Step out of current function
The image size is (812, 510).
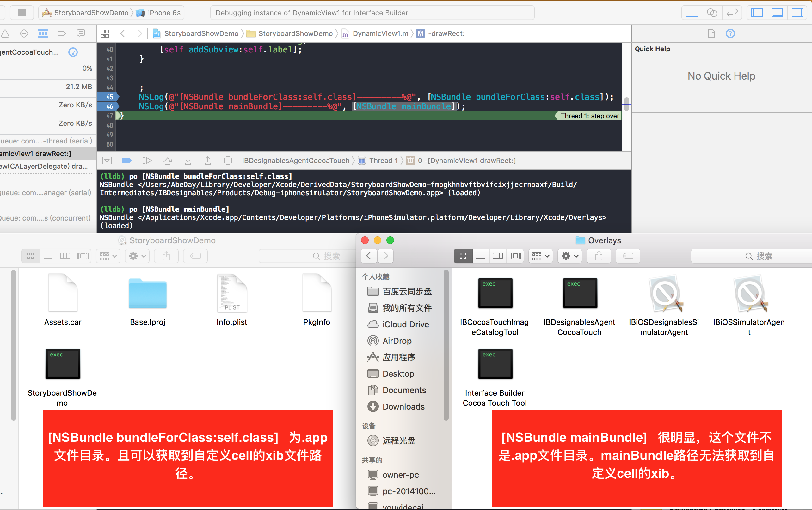pyautogui.click(x=208, y=161)
